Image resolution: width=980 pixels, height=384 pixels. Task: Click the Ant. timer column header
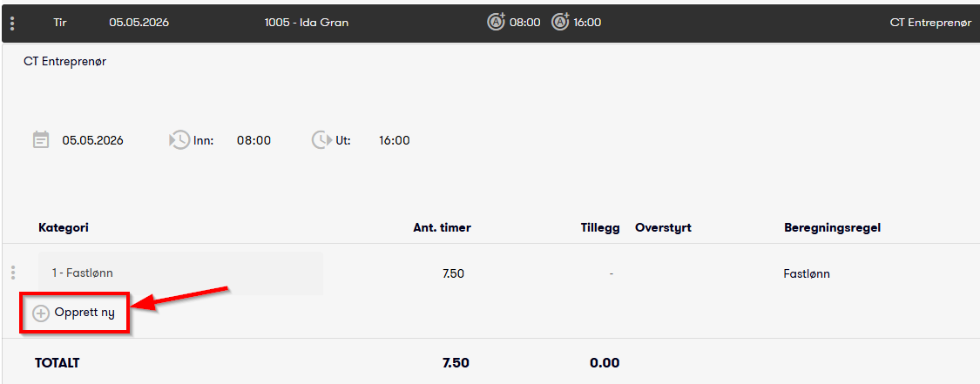point(442,228)
